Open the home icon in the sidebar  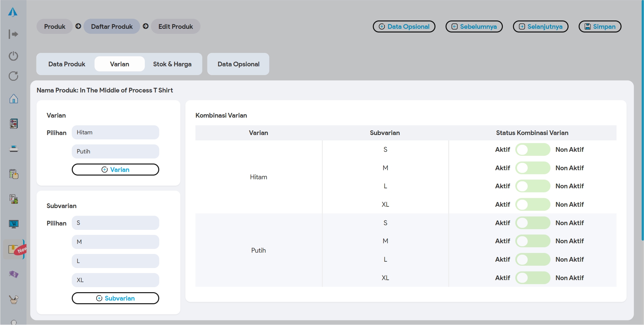coord(13,99)
